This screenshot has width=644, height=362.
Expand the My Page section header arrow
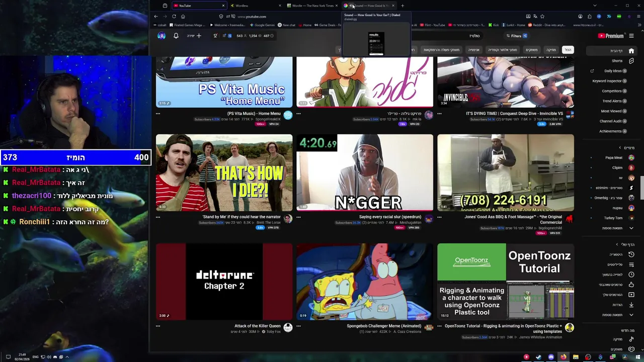(x=617, y=244)
